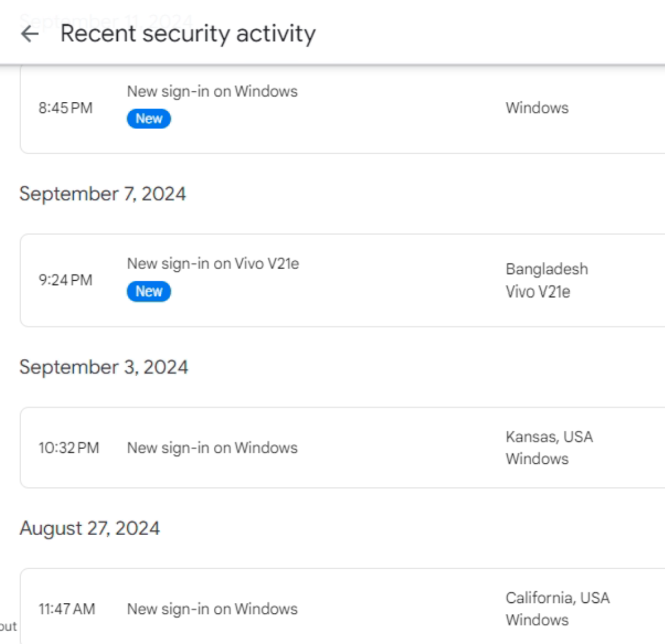Viewport: 665px width, 644px height.
Task: Open the 8:45 PM Windows sign-in entry
Action: [212, 92]
